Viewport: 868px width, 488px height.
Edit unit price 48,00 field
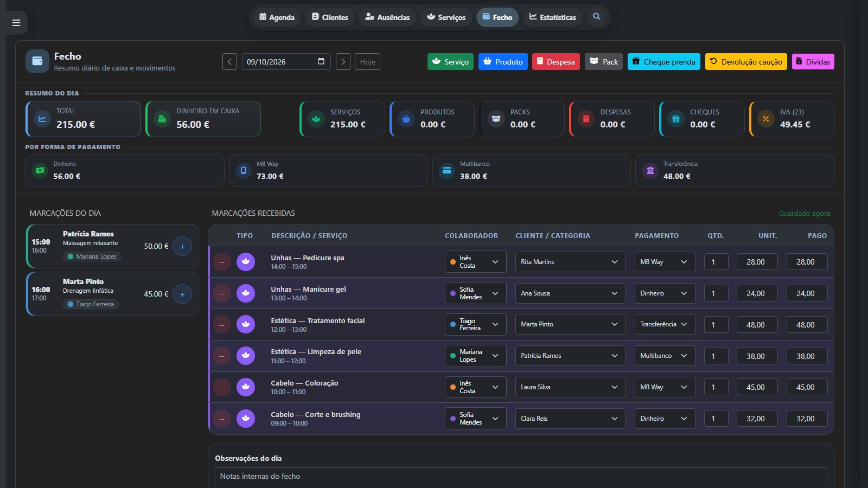757,325
